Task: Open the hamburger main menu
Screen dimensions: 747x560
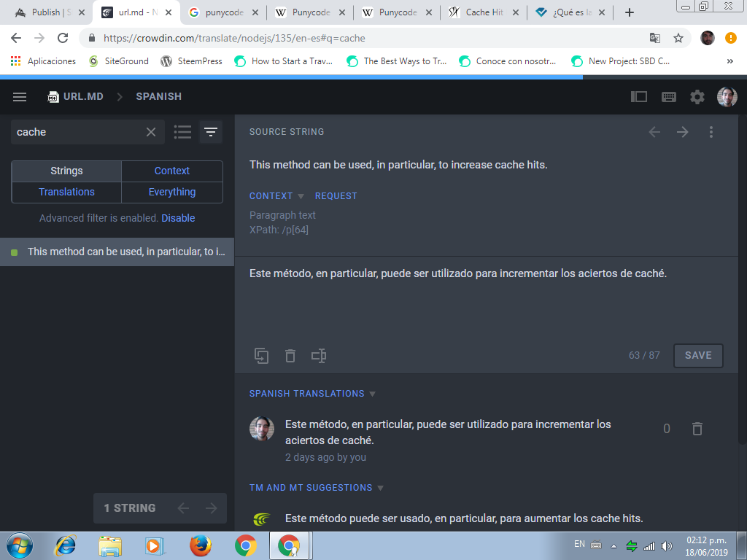Action: coord(20,97)
